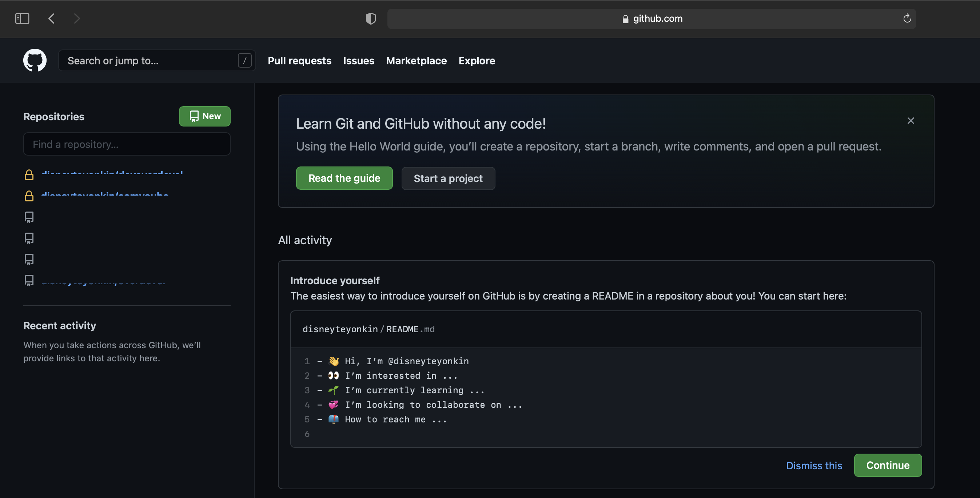Click the address bar showing github.com

(x=651, y=19)
